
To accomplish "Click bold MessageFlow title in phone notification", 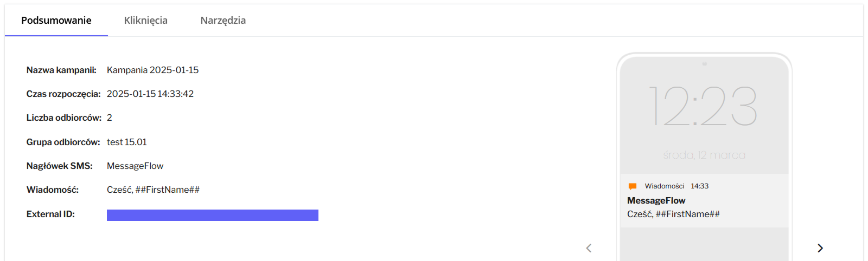I will 656,200.
